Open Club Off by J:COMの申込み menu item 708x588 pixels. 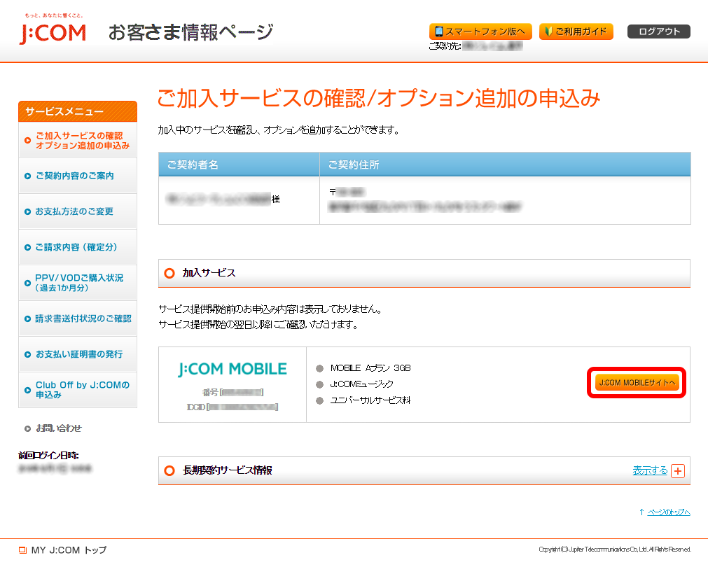(78, 390)
